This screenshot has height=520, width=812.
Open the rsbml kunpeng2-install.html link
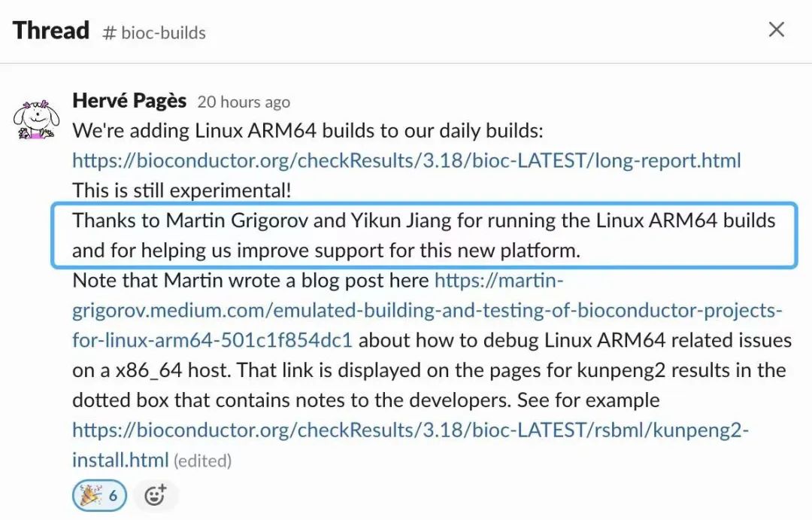(411, 430)
